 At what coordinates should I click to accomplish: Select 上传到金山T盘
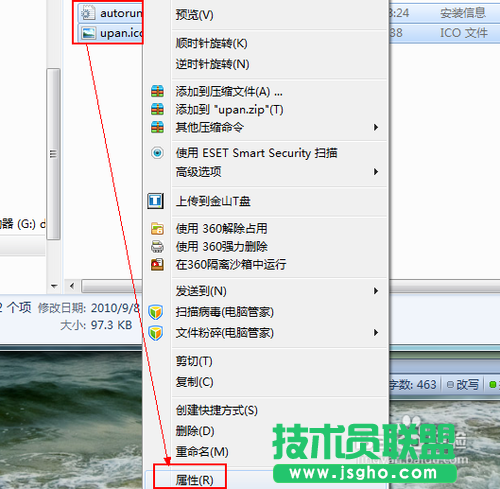click(213, 201)
